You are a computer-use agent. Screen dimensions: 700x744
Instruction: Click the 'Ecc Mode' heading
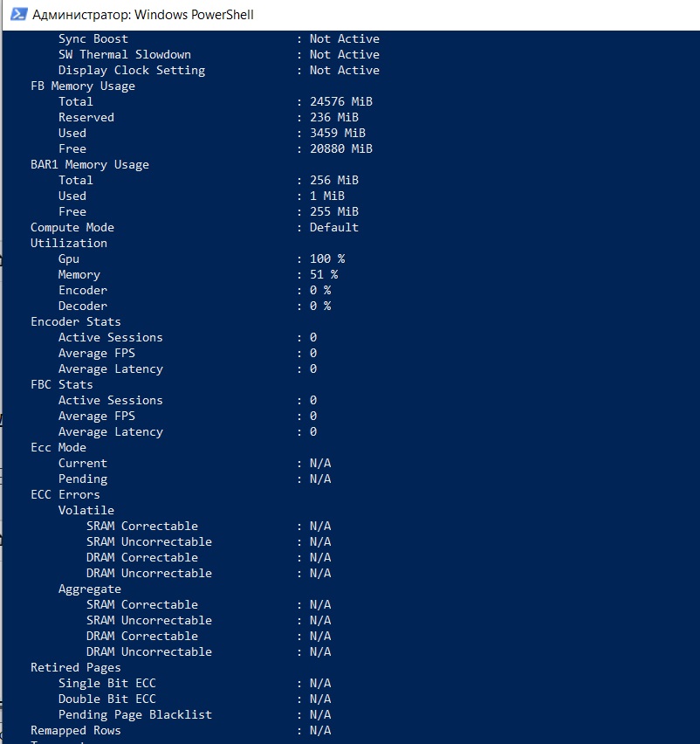[58, 447]
